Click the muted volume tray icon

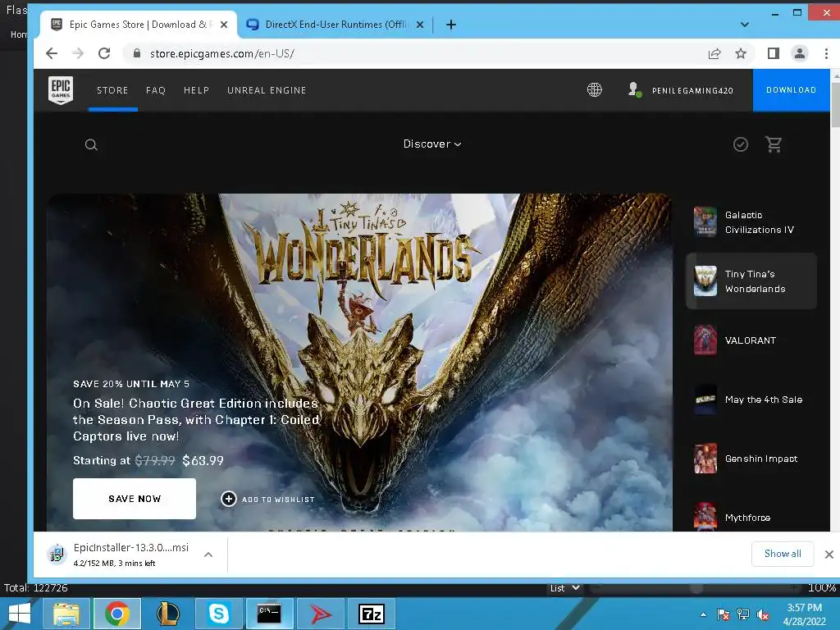click(x=763, y=615)
